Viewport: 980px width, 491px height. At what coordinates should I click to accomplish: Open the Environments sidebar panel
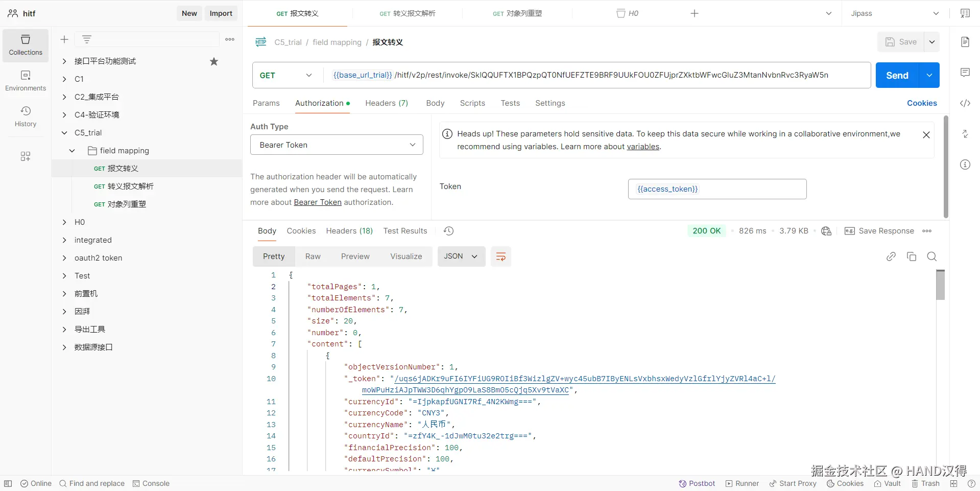pos(26,81)
